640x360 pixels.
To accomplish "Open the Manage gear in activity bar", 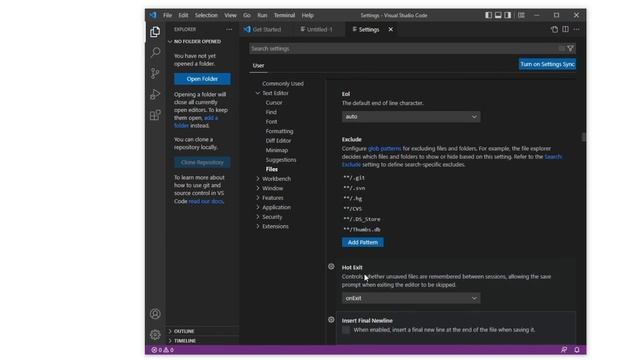I will coord(155,335).
